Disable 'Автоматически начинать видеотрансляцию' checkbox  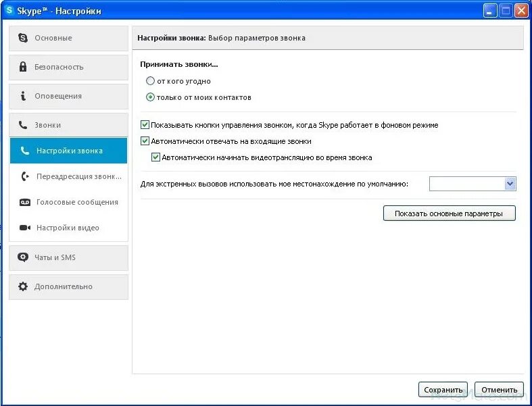[155, 157]
